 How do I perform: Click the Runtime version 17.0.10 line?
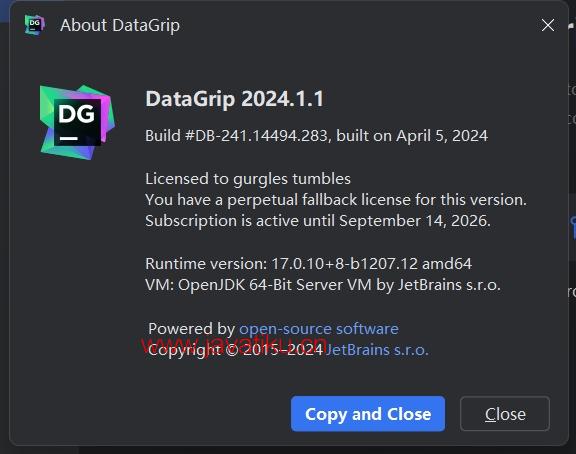point(309,264)
